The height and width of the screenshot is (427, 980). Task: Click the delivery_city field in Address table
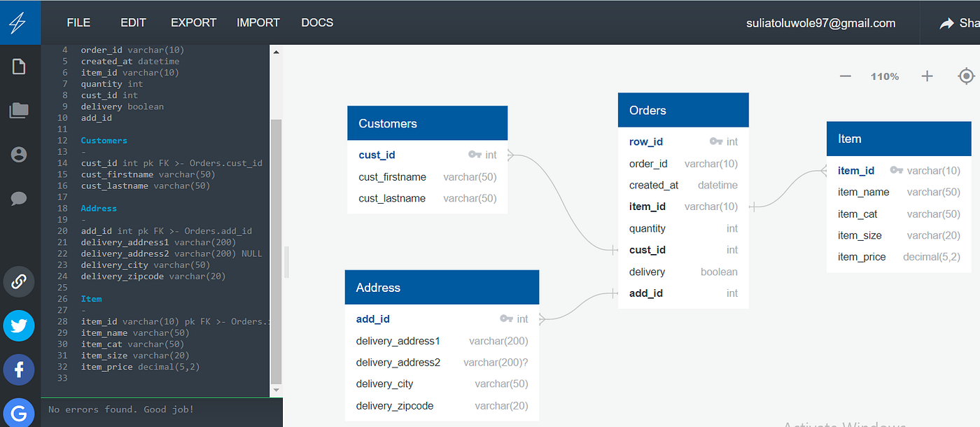(442, 384)
